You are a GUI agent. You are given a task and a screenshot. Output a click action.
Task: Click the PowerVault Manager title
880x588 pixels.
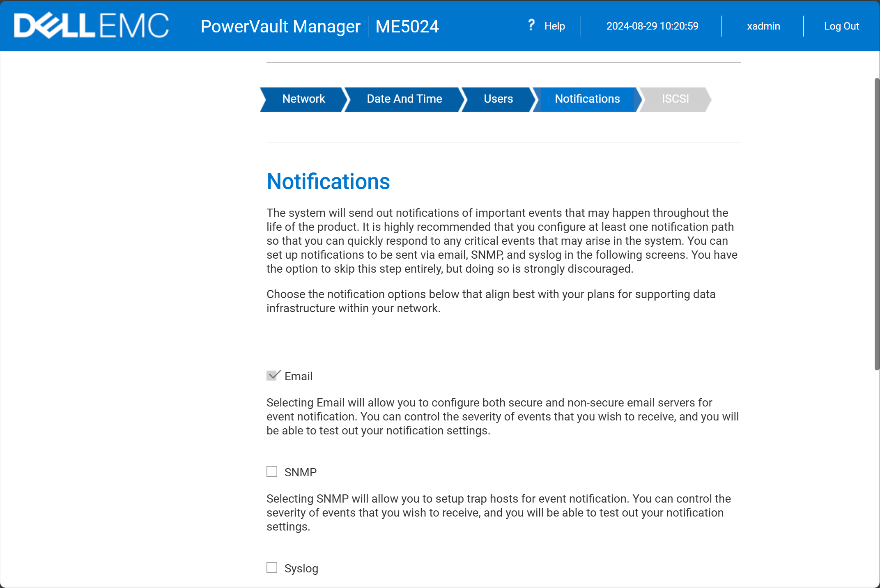pyautogui.click(x=280, y=27)
